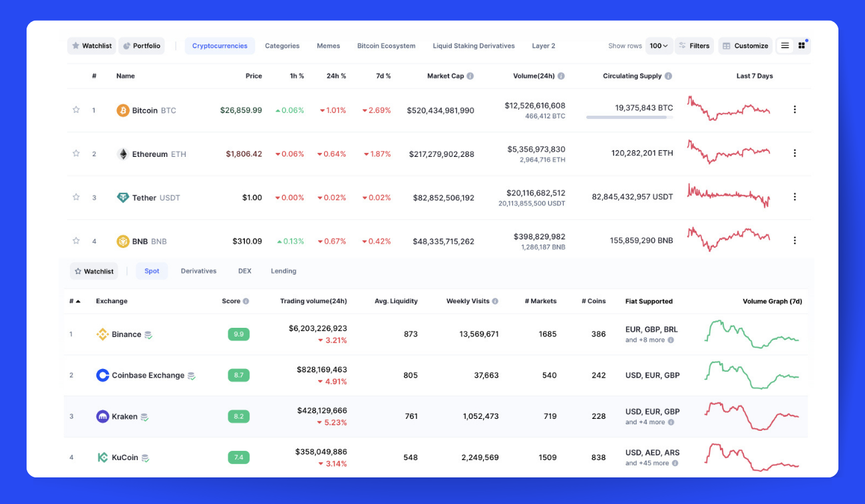Star Bitcoin to add it to watchlist
The height and width of the screenshot is (504, 865).
(76, 110)
